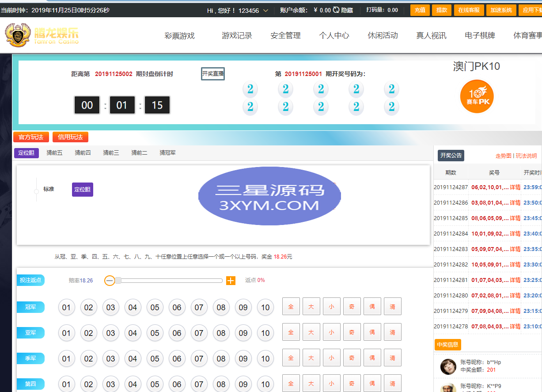Click the 开奖直播 live draw box
Screen dimensions: 542x392
[213, 74]
